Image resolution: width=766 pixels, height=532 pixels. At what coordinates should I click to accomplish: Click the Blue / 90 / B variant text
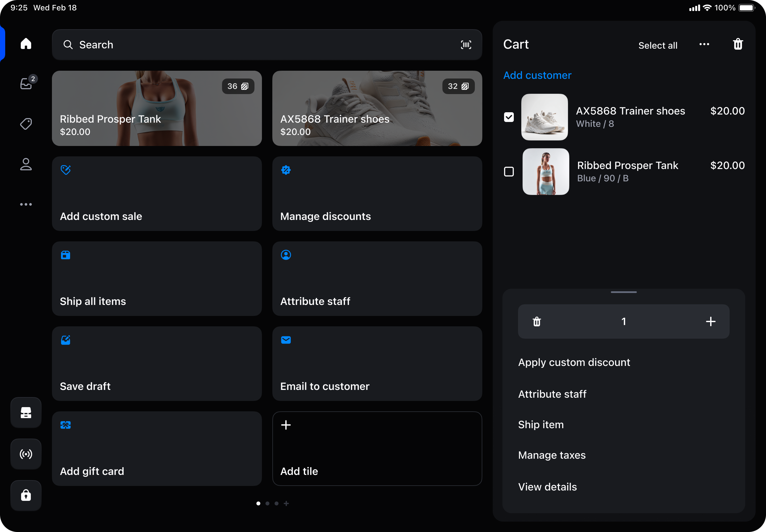coord(603,178)
